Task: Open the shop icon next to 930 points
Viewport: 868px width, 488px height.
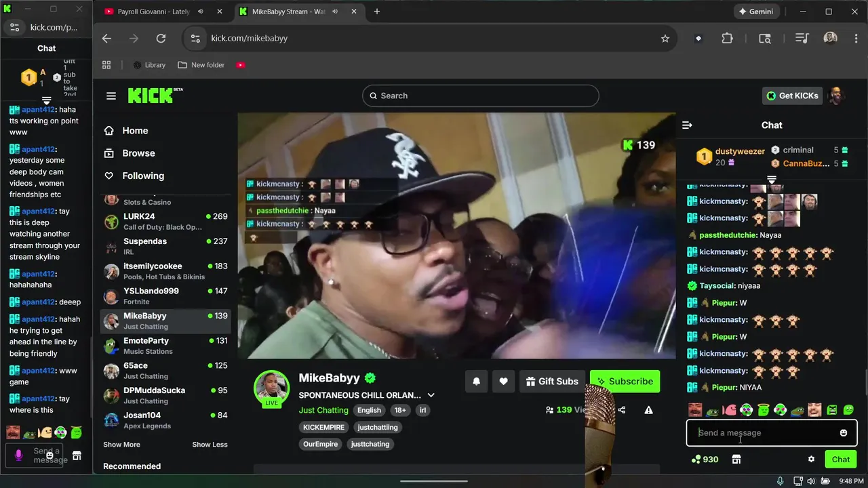Action: [x=736, y=459]
